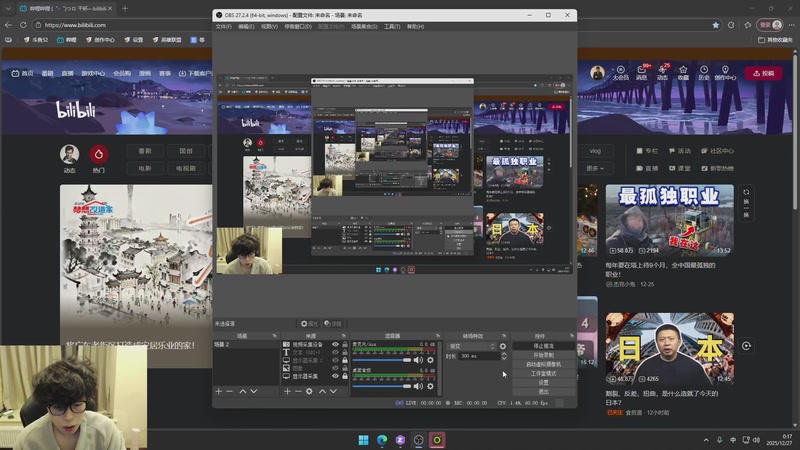Click the Windows Start button in taskbar

(x=363, y=439)
